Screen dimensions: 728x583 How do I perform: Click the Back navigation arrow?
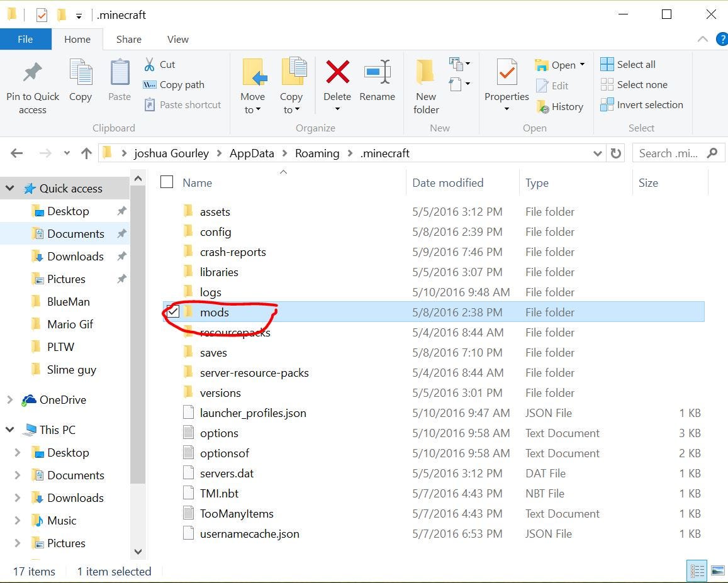[17, 153]
